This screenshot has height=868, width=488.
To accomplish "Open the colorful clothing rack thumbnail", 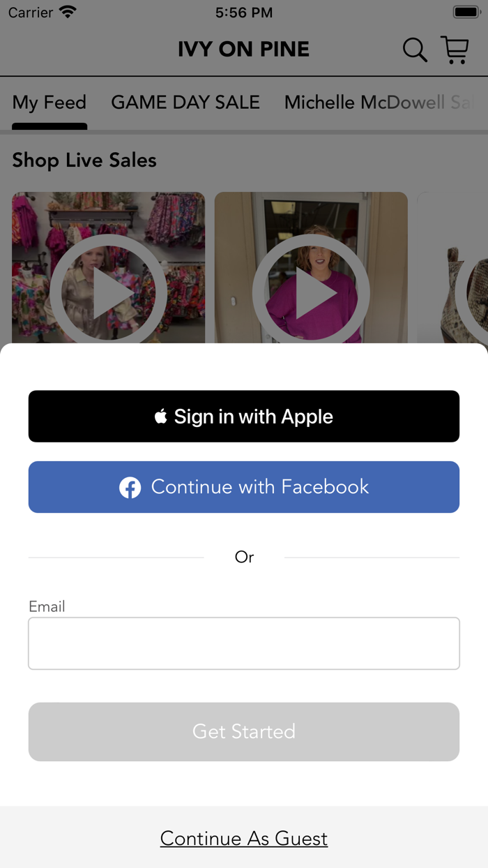I will pyautogui.click(x=108, y=268).
